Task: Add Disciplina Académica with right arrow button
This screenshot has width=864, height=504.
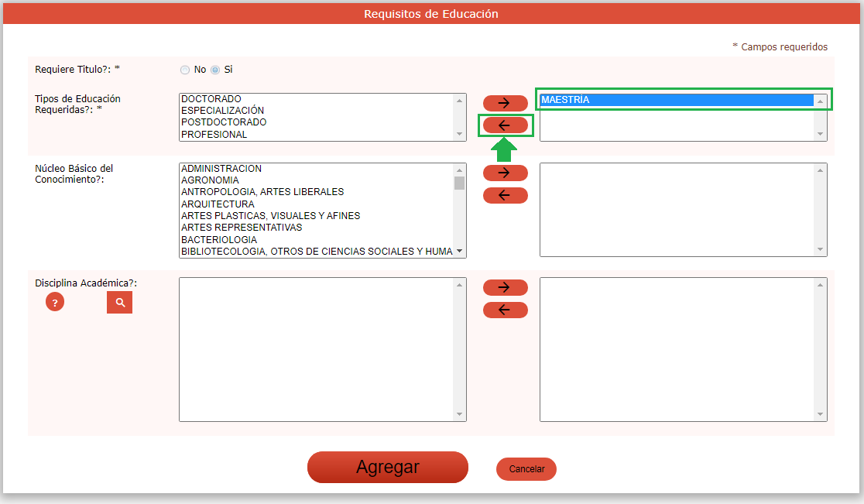Action: tap(505, 287)
